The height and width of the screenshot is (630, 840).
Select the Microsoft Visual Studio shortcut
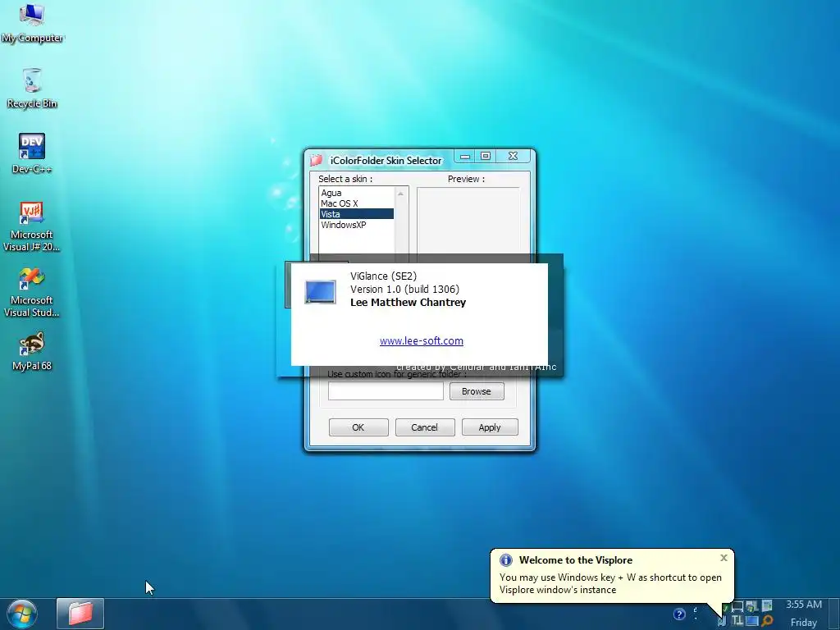pyautogui.click(x=32, y=292)
